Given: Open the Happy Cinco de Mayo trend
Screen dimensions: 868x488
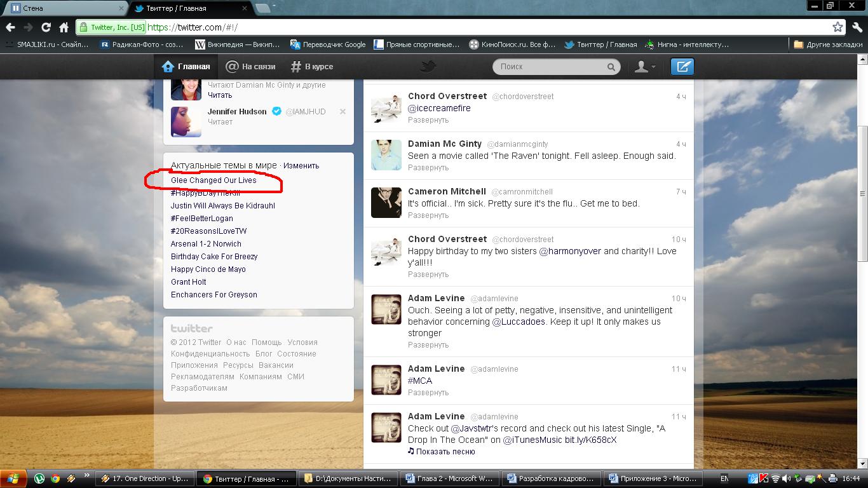Looking at the screenshot, I should coord(208,269).
